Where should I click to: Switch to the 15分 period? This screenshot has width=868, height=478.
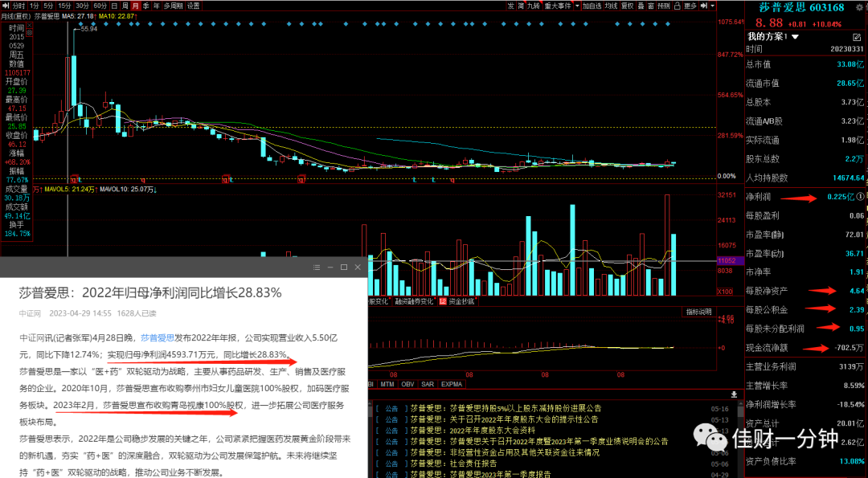point(65,6)
